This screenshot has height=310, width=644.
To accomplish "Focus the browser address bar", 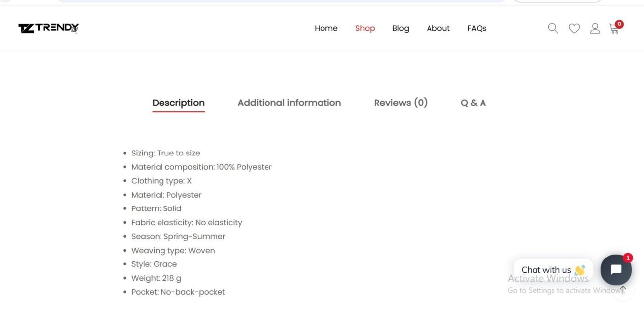I will click(282, 1).
